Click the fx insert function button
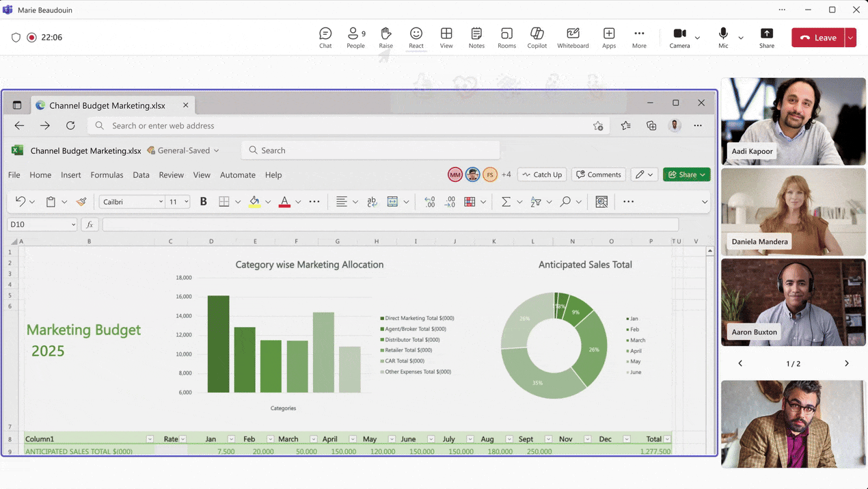The width and height of the screenshot is (868, 489). click(90, 224)
